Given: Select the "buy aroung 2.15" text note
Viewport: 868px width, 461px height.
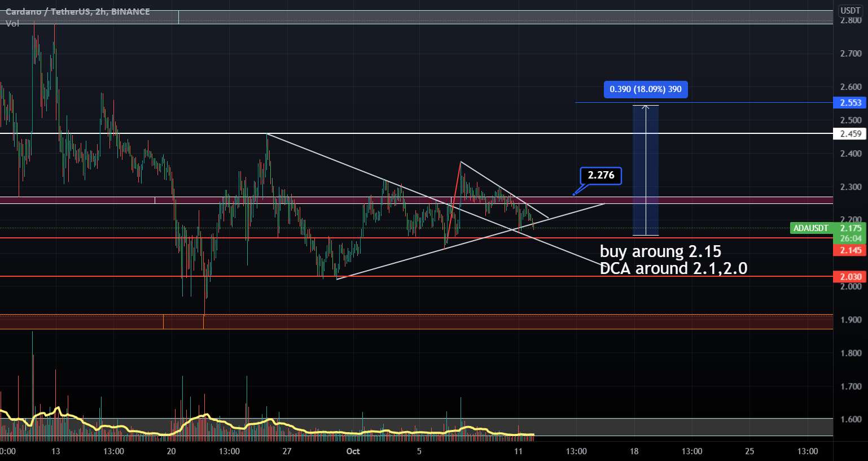Looking at the screenshot, I should [660, 251].
